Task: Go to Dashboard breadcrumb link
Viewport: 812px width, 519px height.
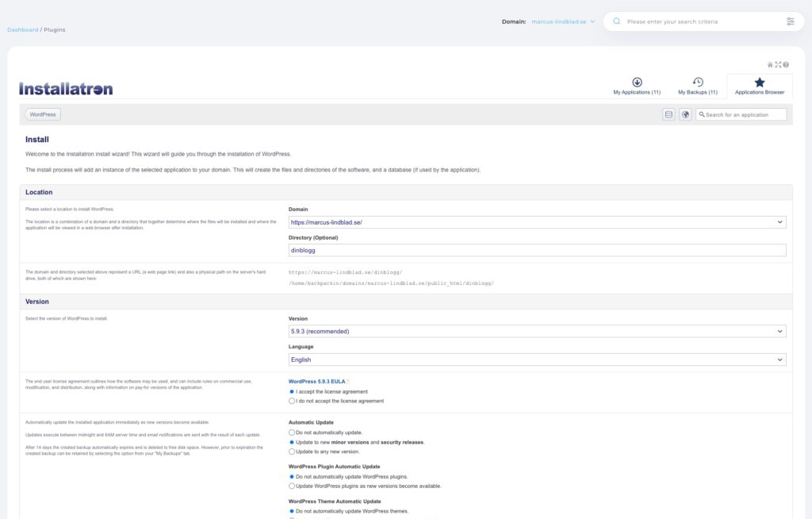Action: click(x=23, y=29)
